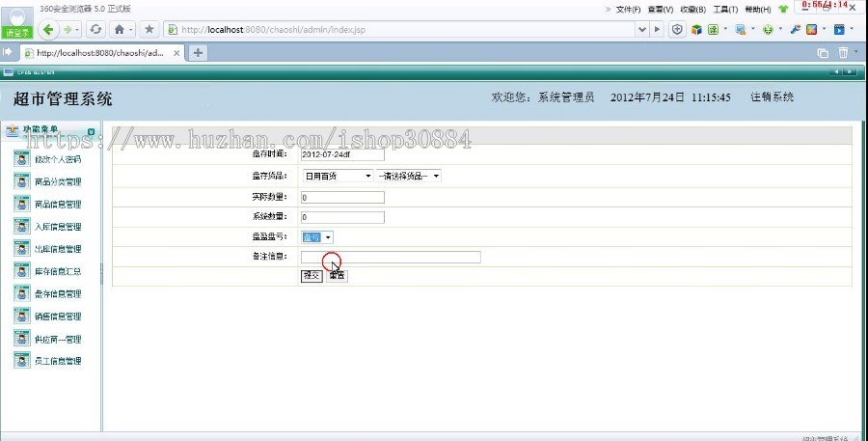Image resolution: width=868 pixels, height=441 pixels.
Task: Click the multicolored square toolbar icon
Action: 811,29
